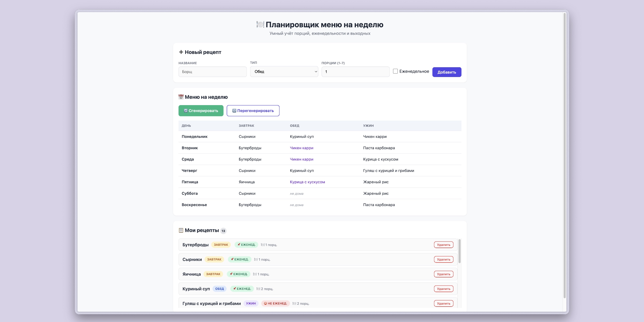Click refresh icon inside Сгенерировать button

[x=185, y=111]
